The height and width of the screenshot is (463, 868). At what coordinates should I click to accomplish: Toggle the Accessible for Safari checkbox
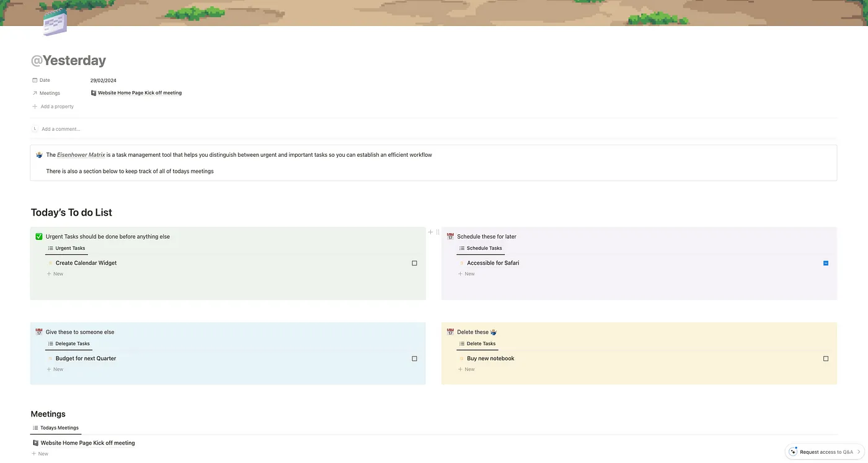click(x=825, y=263)
